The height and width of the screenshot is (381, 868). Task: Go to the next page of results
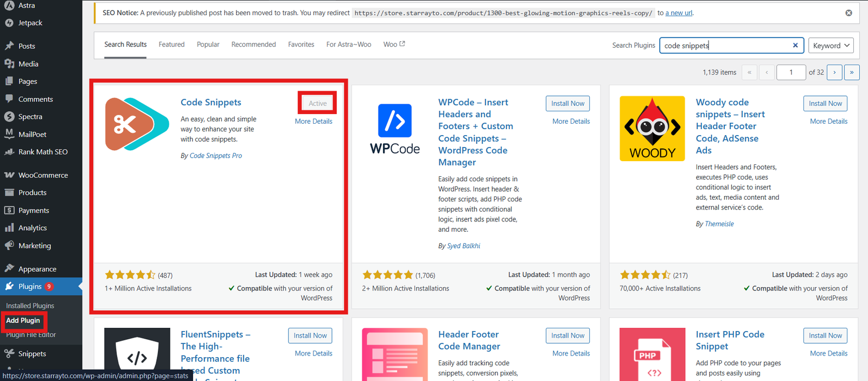(834, 72)
